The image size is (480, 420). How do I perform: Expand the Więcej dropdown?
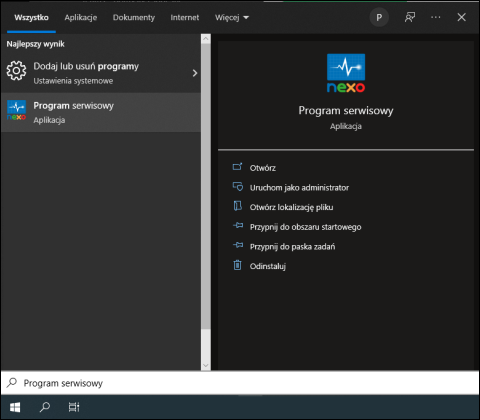[232, 17]
